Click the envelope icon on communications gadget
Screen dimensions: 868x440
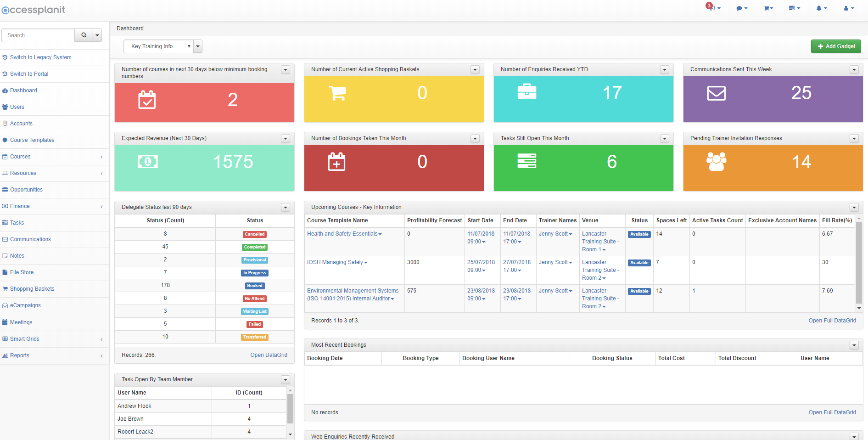coord(716,93)
